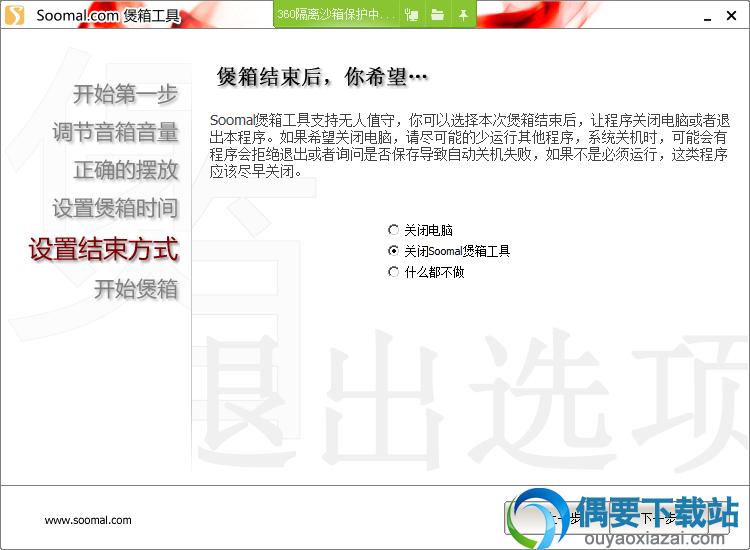Viewport: 750px width, 550px height.
Task: Click the 360 sandbox pin icon
Action: 463,15
